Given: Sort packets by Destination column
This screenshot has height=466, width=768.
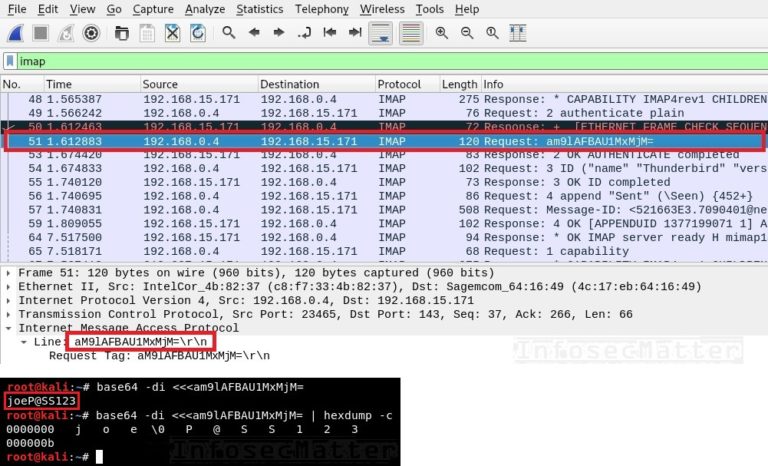Looking at the screenshot, I should [317, 84].
